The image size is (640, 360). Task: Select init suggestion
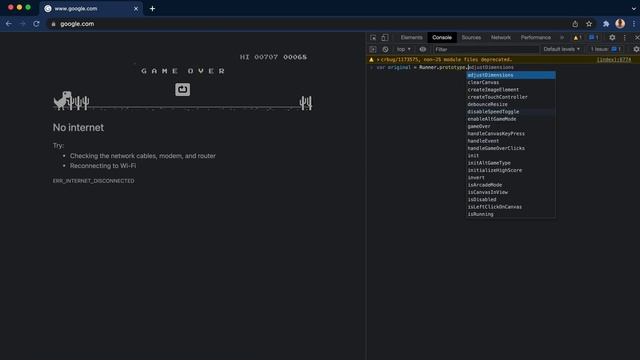[x=511, y=156]
